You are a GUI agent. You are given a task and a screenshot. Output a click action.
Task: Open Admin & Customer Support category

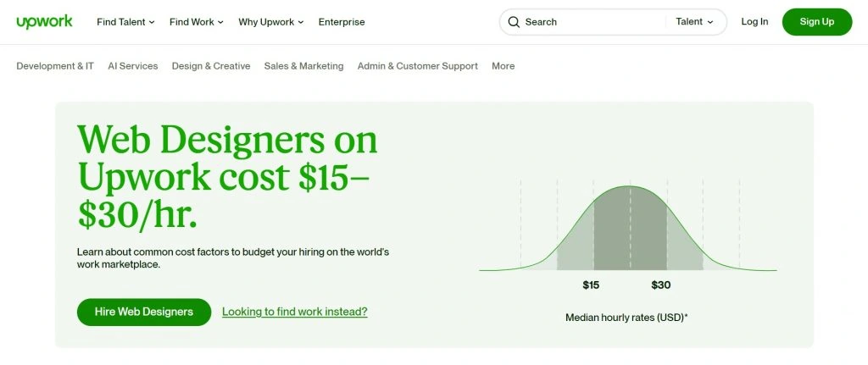click(x=418, y=66)
